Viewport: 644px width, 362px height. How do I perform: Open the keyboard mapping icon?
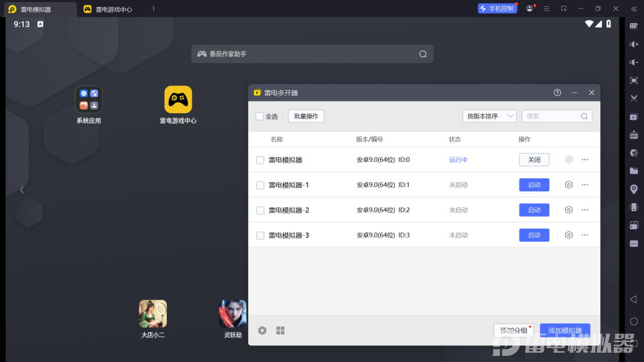point(634,26)
